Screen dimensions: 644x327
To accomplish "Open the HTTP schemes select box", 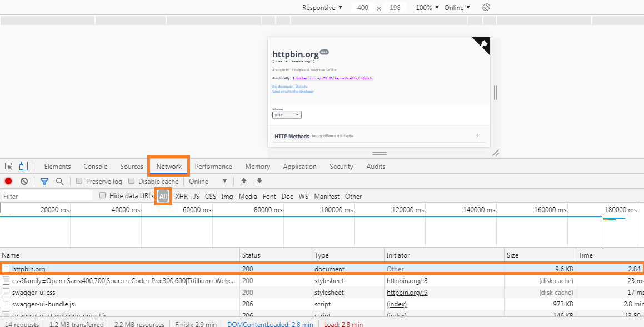I will click(x=287, y=115).
